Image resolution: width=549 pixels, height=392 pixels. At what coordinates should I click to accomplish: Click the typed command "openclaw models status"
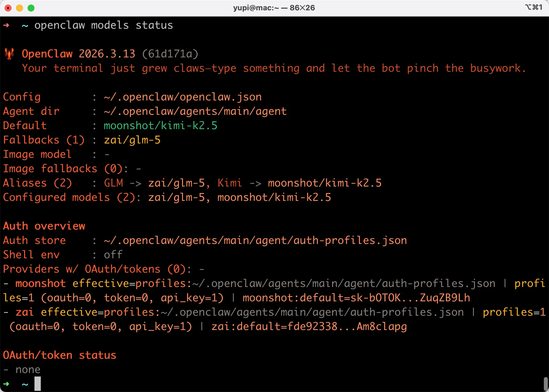tap(104, 25)
